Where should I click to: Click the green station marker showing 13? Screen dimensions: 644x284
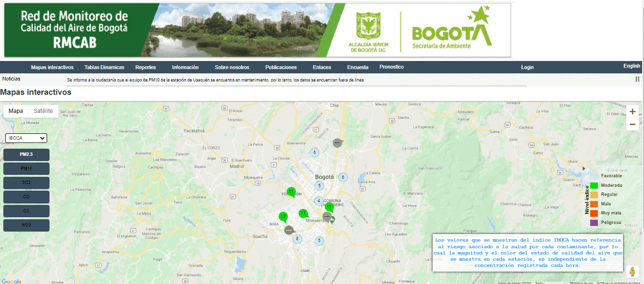point(283,217)
